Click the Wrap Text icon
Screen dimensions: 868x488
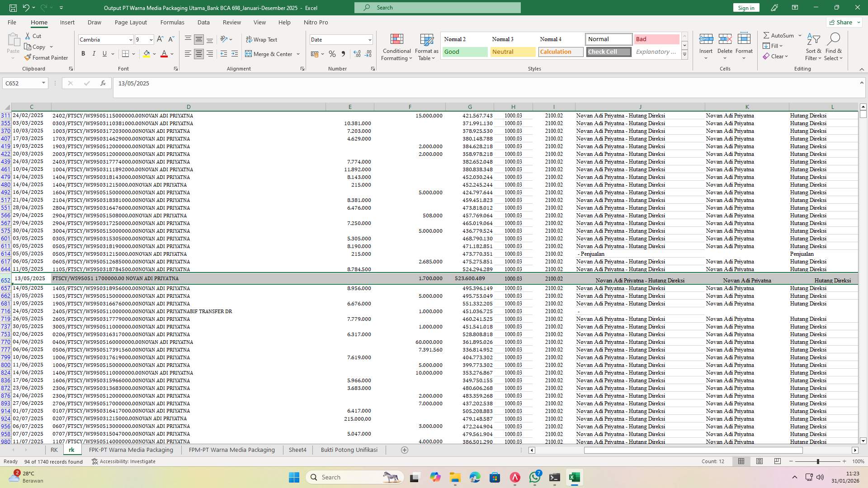tap(262, 39)
